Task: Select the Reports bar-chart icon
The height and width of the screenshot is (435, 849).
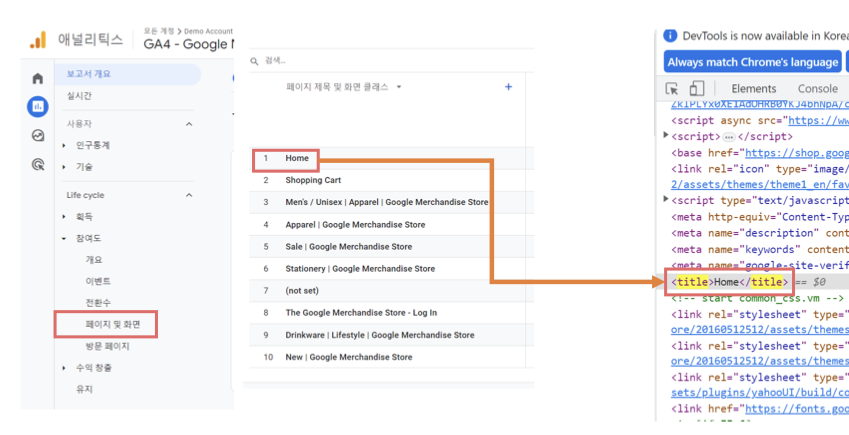Action: (38, 107)
